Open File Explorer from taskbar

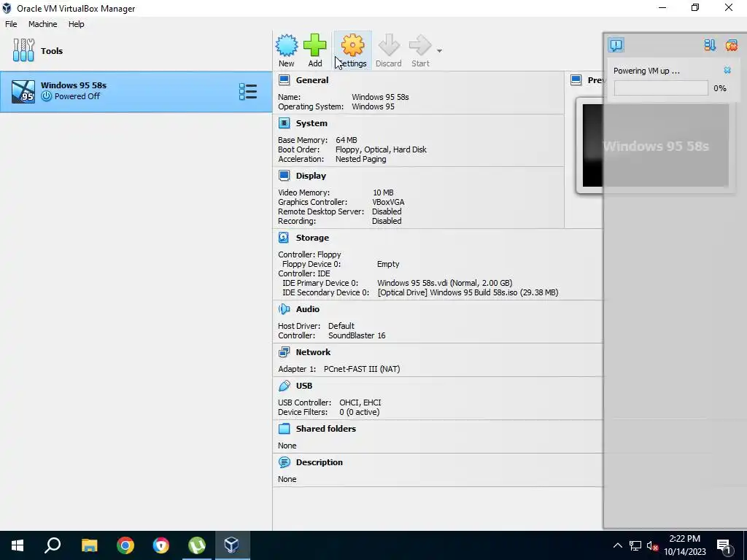pos(89,545)
